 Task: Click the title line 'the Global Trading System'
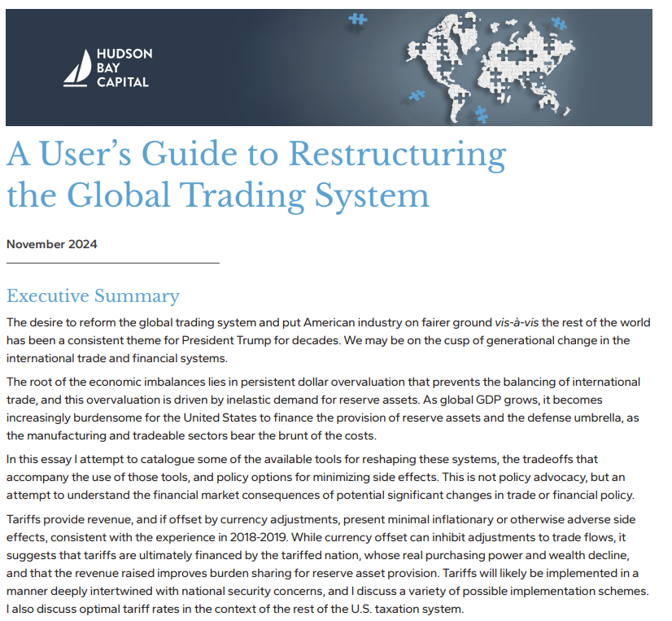click(217, 195)
